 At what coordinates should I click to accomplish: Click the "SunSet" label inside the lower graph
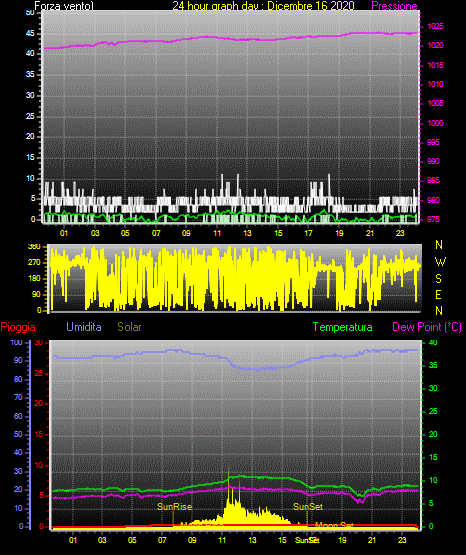coord(308,507)
